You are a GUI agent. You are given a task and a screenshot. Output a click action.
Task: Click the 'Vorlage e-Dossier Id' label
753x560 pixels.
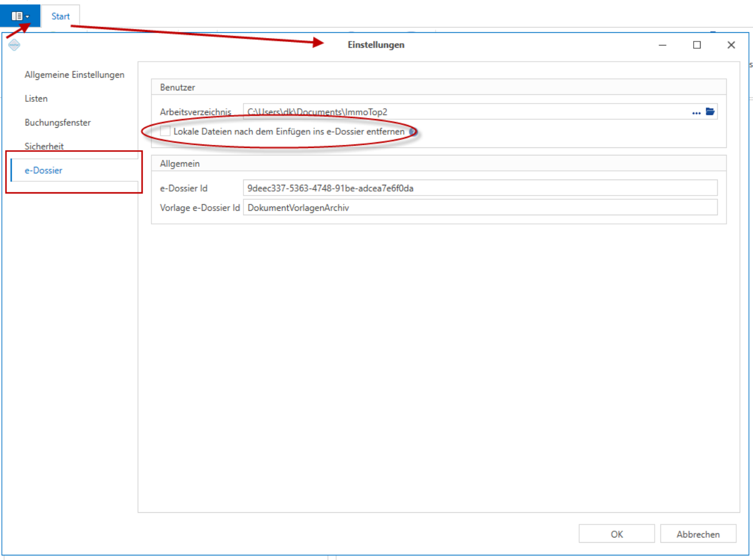point(200,208)
